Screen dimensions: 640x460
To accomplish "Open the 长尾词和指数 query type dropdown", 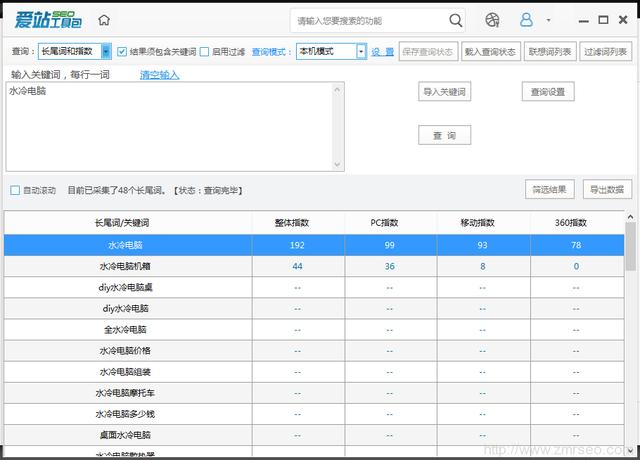I will [106, 52].
